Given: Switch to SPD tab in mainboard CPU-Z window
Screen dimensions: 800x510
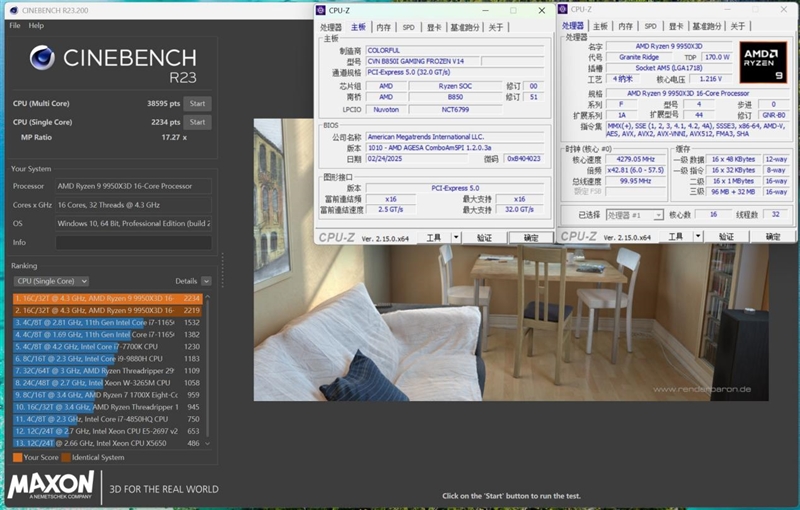Looking at the screenshot, I should coord(409,28).
